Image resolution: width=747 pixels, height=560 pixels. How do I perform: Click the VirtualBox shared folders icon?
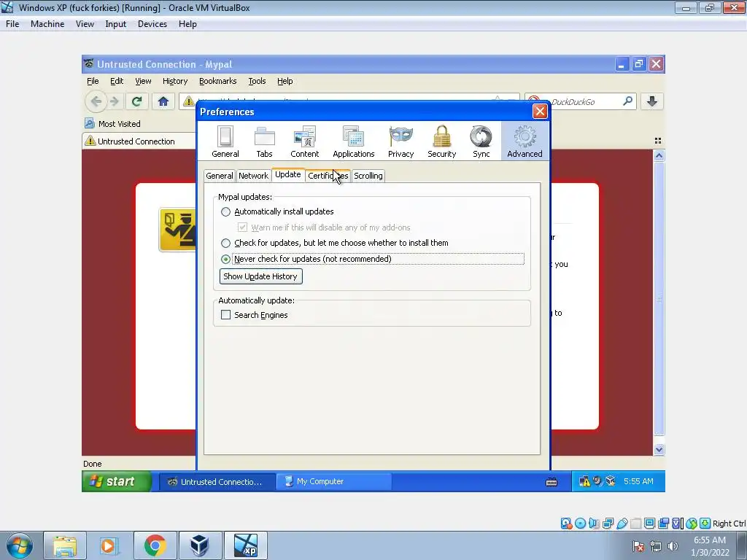tap(635, 524)
